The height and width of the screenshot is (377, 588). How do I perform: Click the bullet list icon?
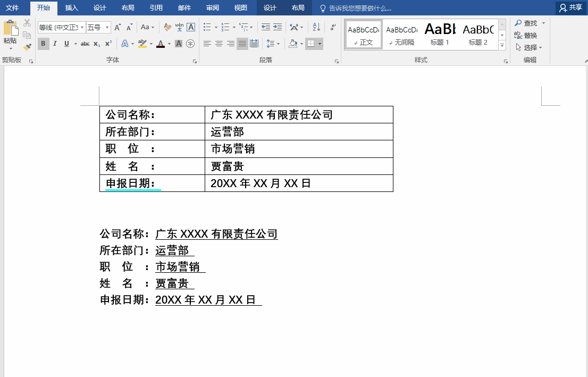click(x=207, y=27)
